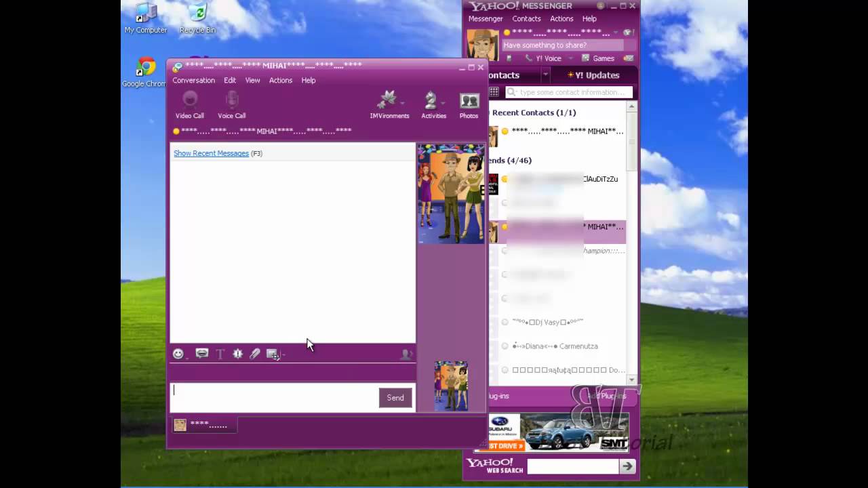The width and height of the screenshot is (868, 488).
Task: Click the Y! Voice phone icon
Action: 529,58
